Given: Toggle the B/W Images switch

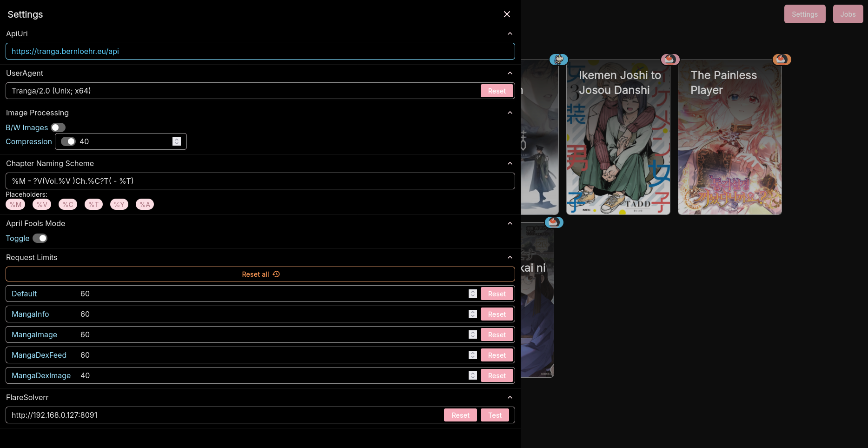Looking at the screenshot, I should pyautogui.click(x=58, y=127).
